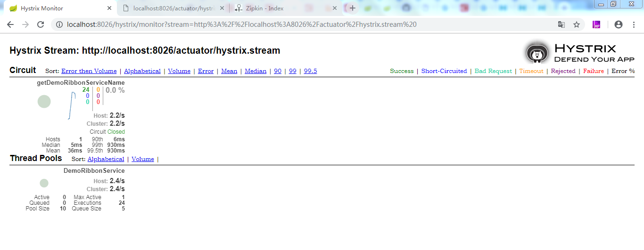Sort circuits by Volume
Viewport: 644px width, 250px height.
coord(179,71)
